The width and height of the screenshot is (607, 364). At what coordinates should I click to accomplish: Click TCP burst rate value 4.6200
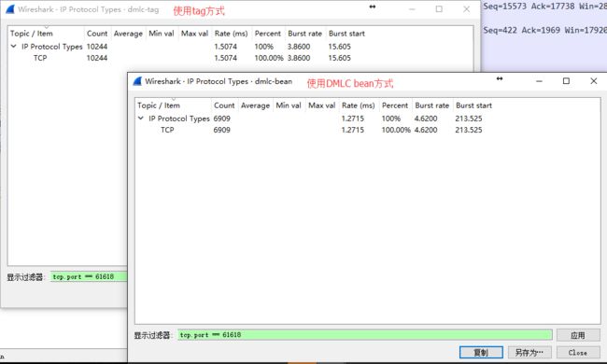426,130
